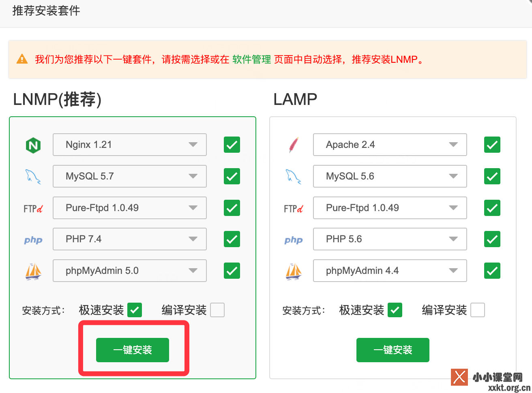Image resolution: width=532 pixels, height=393 pixels.
Task: Uncheck Pure-Ftpd checkbox in LAMP
Action: 492,208
